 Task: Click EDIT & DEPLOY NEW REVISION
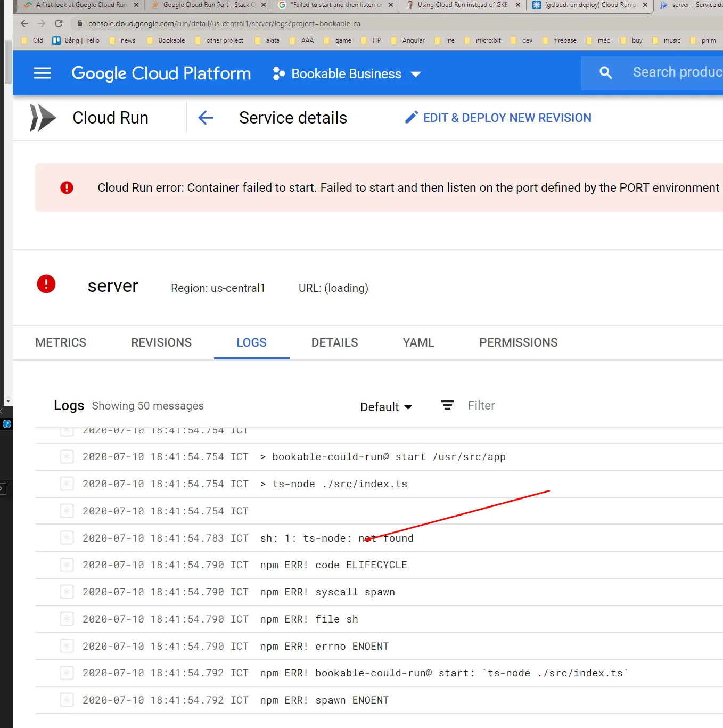[498, 118]
